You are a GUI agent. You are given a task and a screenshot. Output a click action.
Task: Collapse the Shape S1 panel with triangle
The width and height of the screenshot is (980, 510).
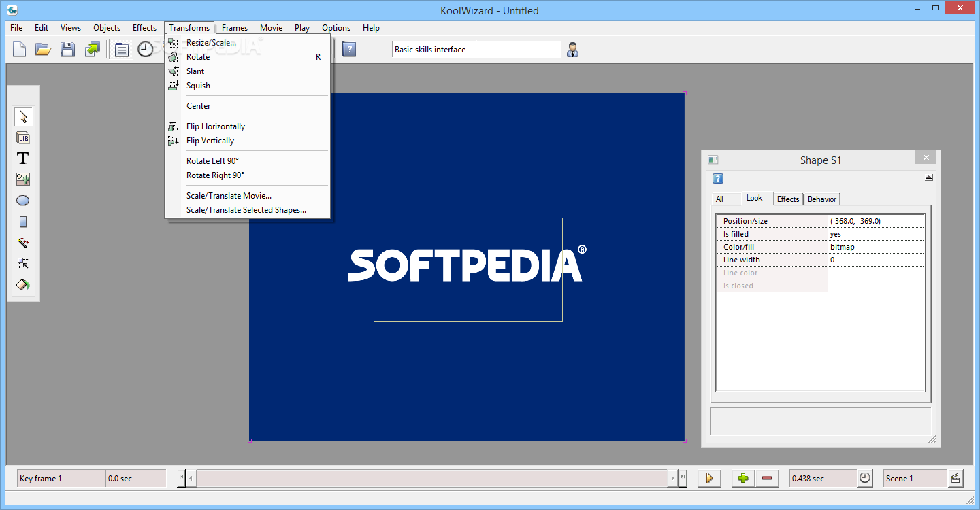coord(929,178)
